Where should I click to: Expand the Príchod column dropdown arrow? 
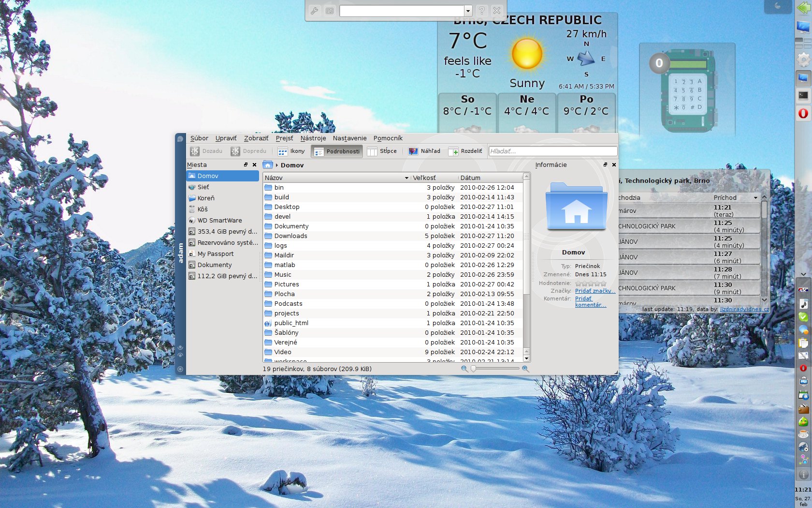pos(755,198)
